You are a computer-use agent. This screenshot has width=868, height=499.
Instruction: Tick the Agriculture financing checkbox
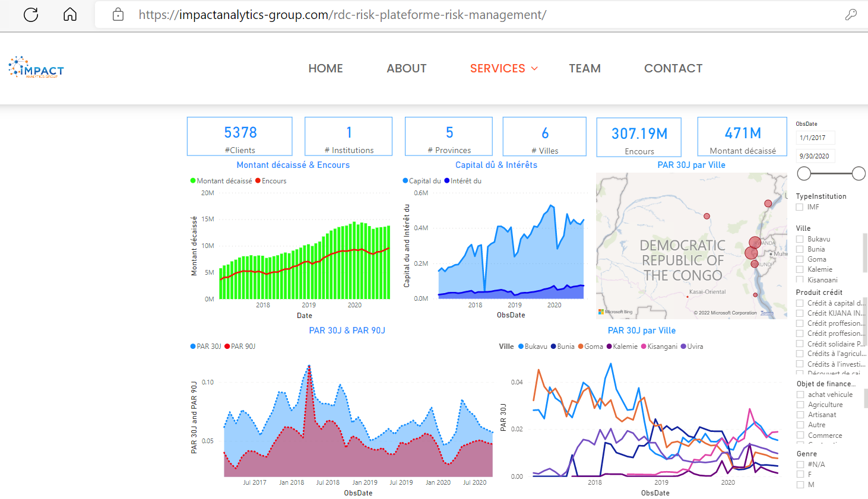tap(800, 405)
